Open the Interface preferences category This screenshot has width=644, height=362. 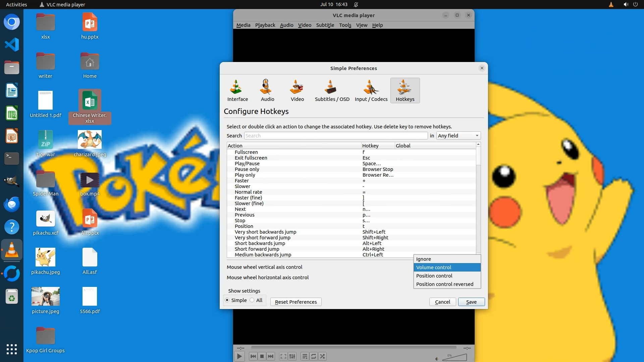(237, 90)
